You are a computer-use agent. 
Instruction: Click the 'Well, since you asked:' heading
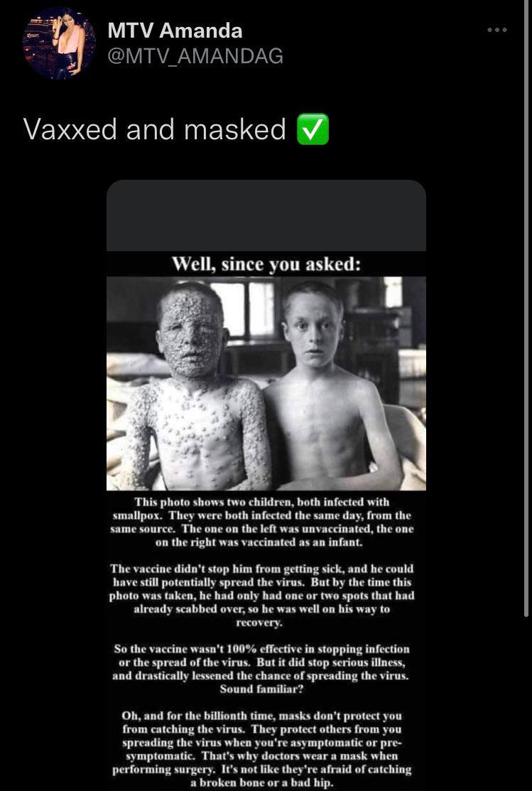[266, 264]
